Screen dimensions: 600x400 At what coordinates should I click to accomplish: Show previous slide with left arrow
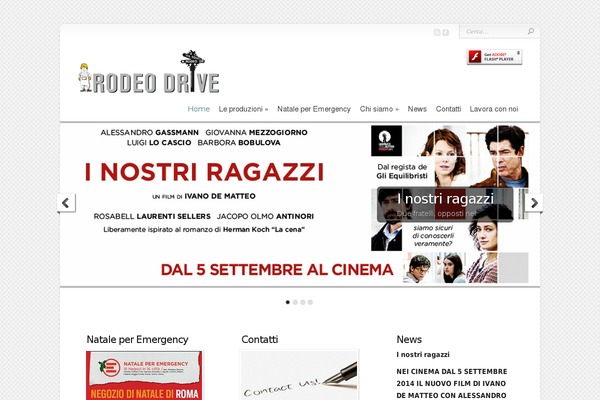[x=66, y=203]
